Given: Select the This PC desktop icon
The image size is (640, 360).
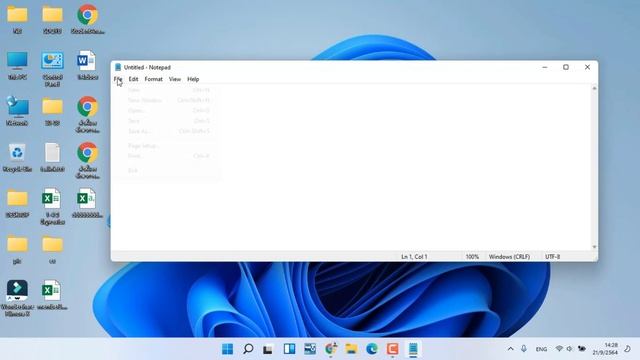Looking at the screenshot, I should (x=17, y=65).
